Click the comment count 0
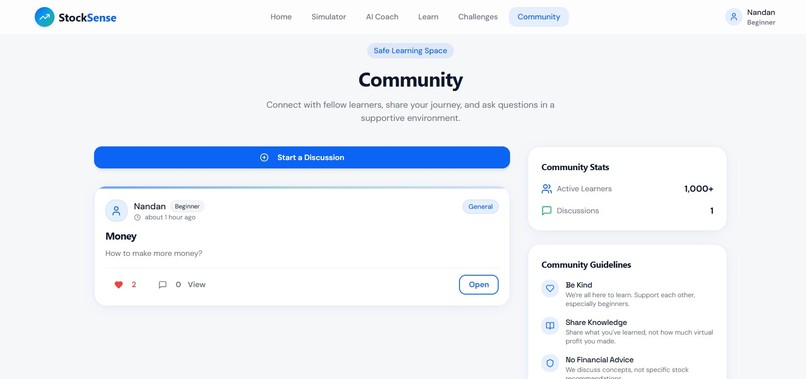Image resolution: width=806 pixels, height=379 pixels. tap(178, 284)
